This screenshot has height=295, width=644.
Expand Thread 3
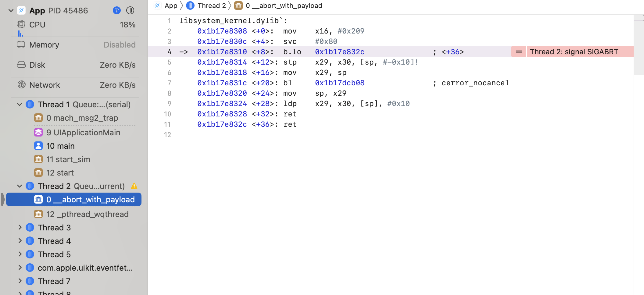(20, 227)
